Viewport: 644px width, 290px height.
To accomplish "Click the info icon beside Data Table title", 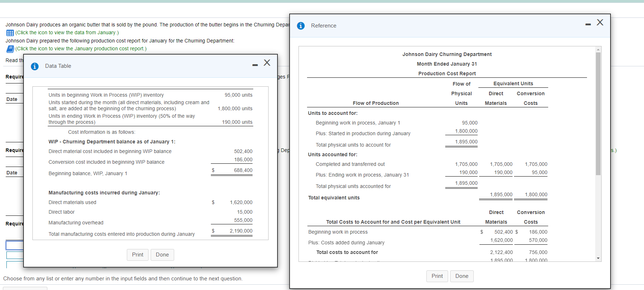I will coord(35,66).
